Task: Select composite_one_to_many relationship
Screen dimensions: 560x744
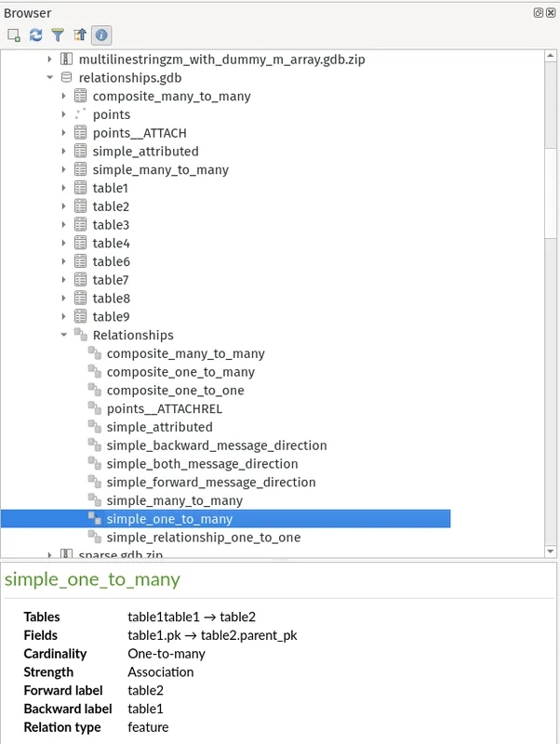Action: [180, 372]
